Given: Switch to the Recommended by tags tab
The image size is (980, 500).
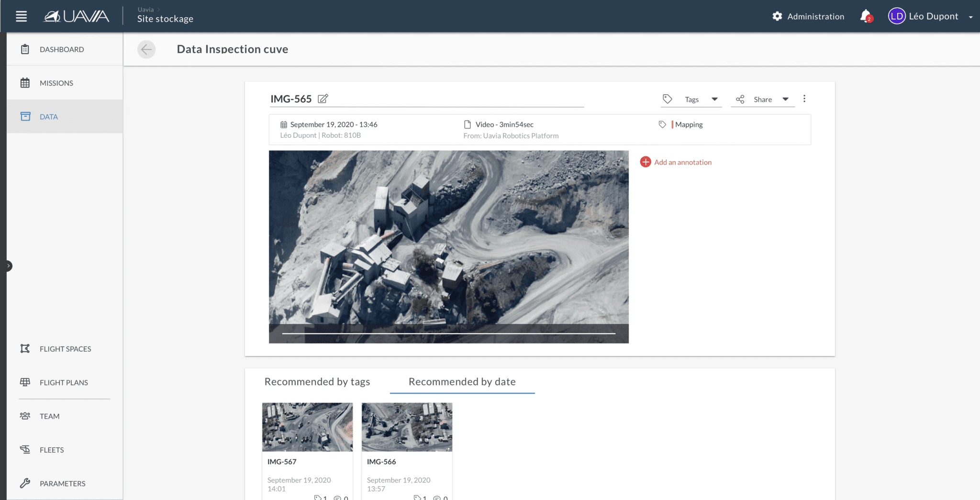Looking at the screenshot, I should (317, 381).
